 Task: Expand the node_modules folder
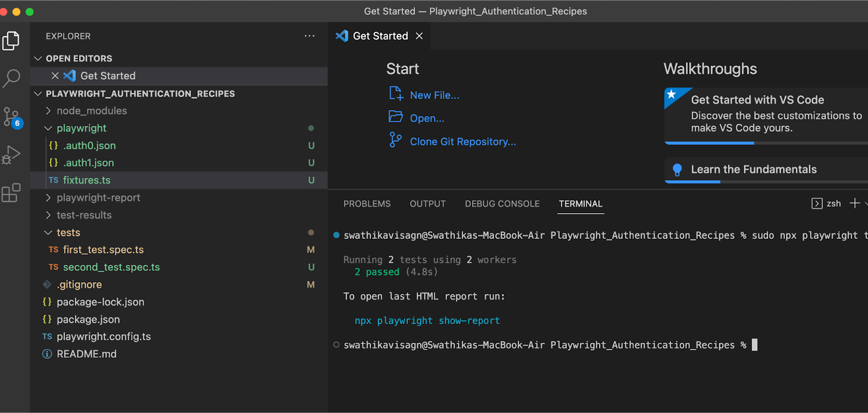(x=91, y=111)
